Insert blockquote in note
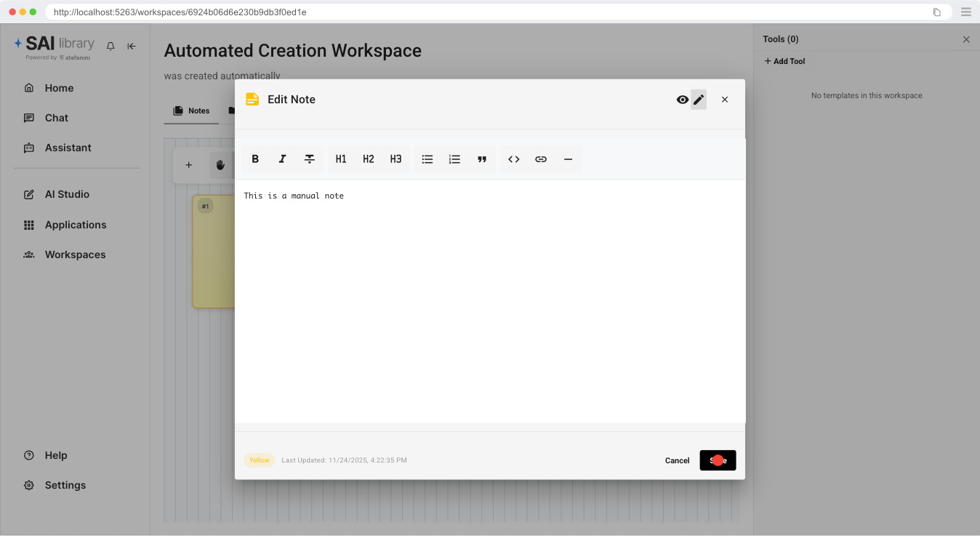Screen dimensions: 980x536 pyautogui.click(x=482, y=159)
